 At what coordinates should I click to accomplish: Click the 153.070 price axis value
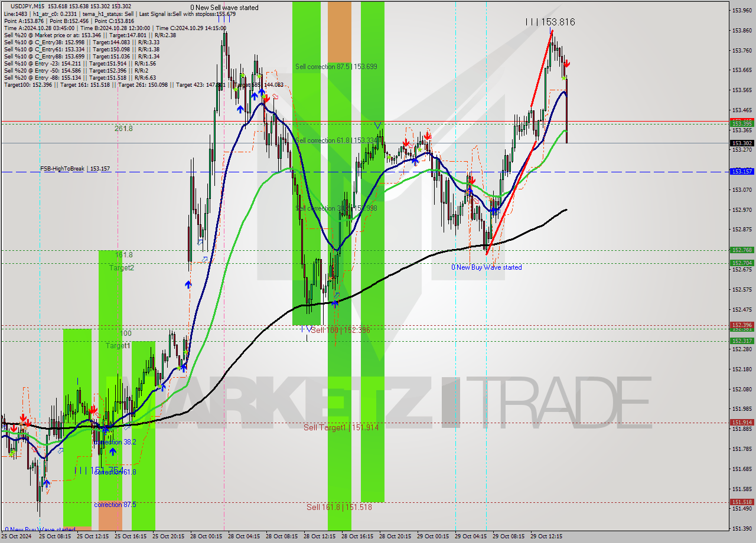click(742, 189)
